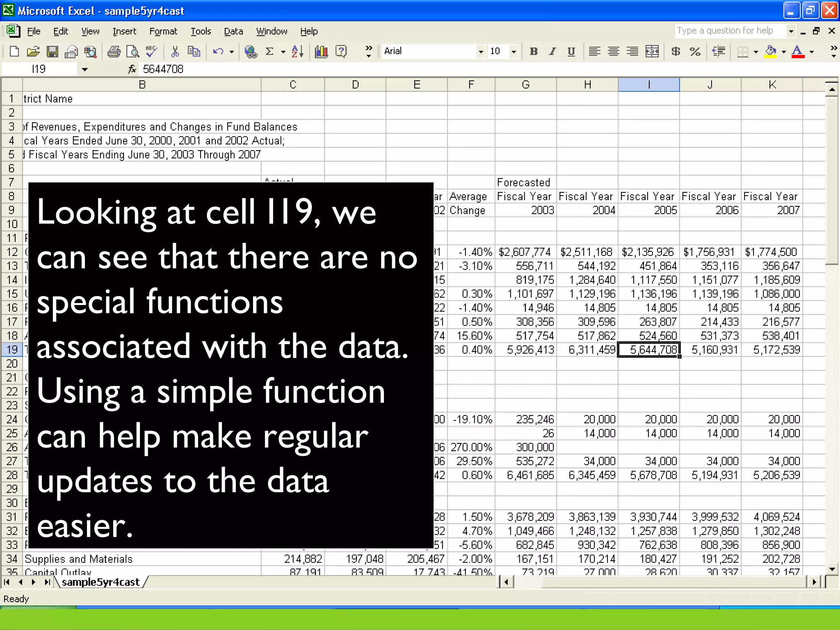Viewport: 840px width, 630px height.
Task: Copy selection using the Copy icon
Action: click(x=194, y=51)
